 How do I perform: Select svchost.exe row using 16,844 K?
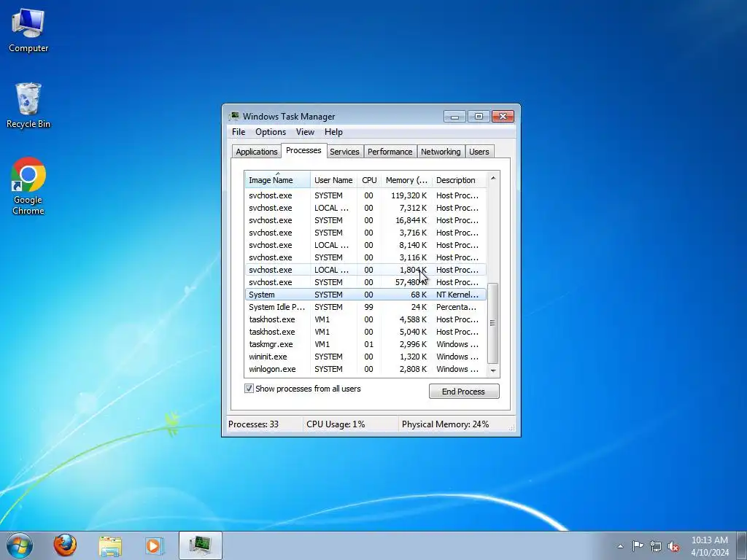(x=365, y=220)
